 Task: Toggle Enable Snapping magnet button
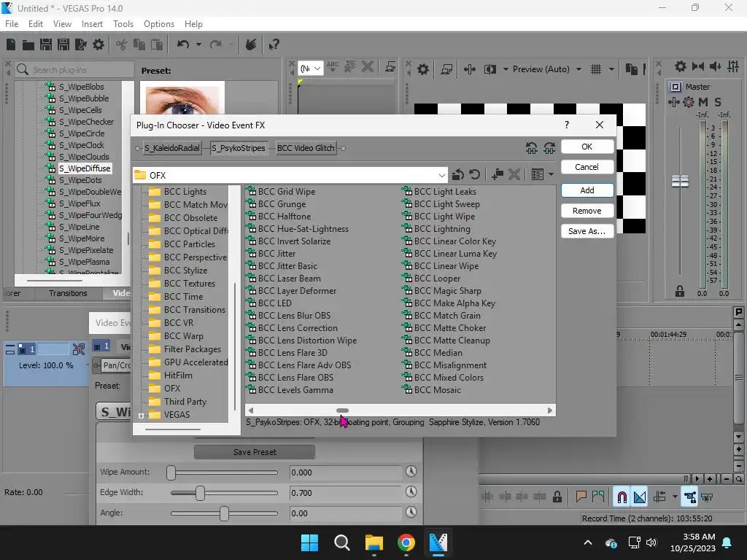click(622, 497)
